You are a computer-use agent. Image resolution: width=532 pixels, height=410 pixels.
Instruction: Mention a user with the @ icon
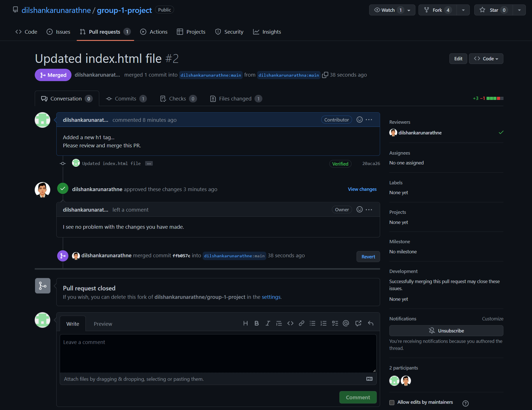[346, 323]
